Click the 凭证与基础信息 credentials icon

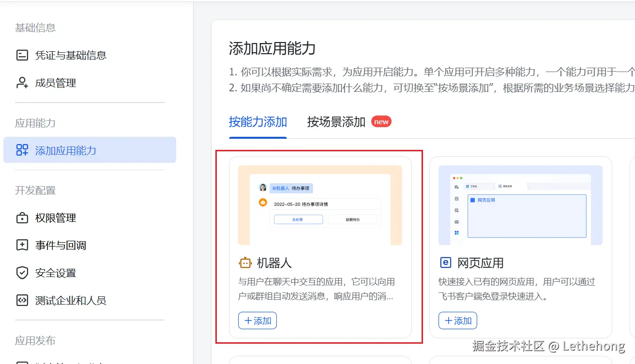pos(22,55)
